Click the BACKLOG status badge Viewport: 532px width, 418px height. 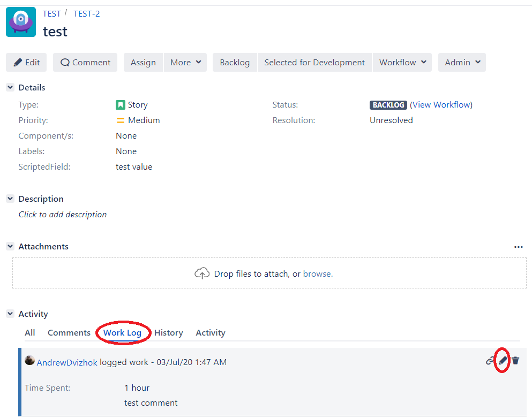pyautogui.click(x=388, y=105)
